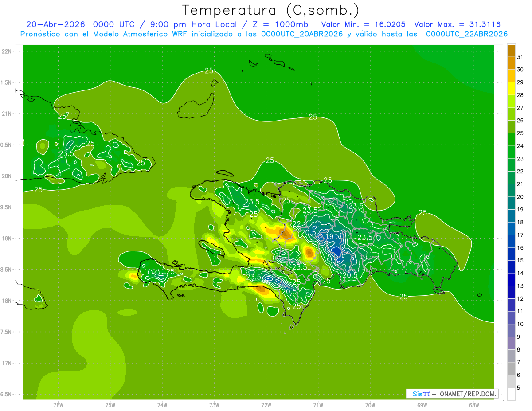The width and height of the screenshot is (532, 411).
Task: Click the Temperatura (C,somb.) title
Action: (x=270, y=10)
